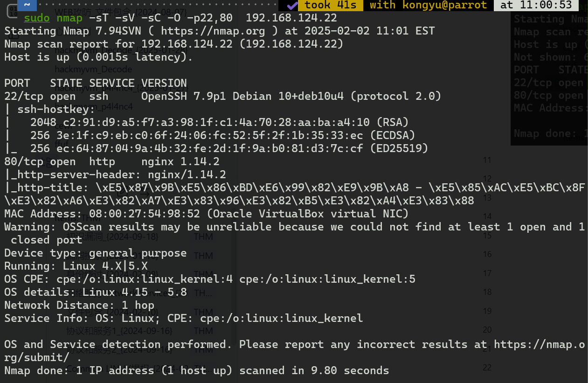Click the purple checkmark status icon
Image resolution: width=588 pixels, height=383 pixels.
(x=292, y=6)
